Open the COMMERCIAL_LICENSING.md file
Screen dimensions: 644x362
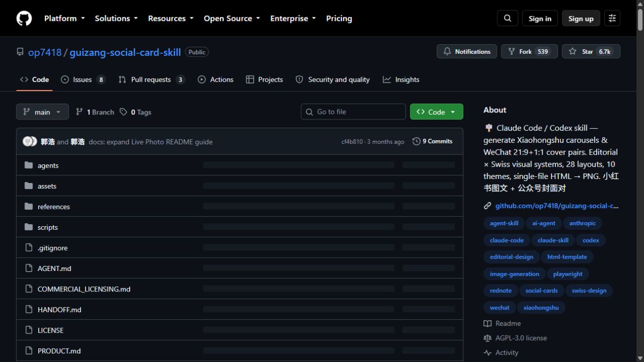84,289
